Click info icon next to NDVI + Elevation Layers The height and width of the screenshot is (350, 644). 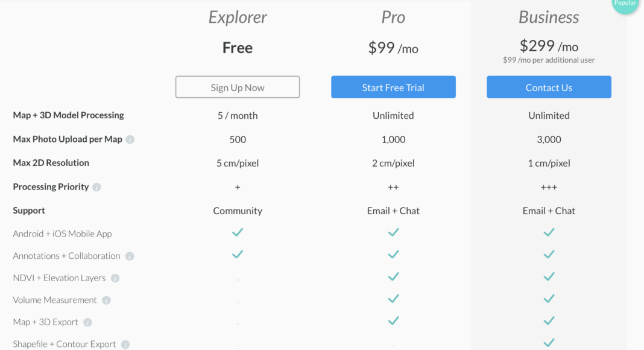tap(115, 278)
